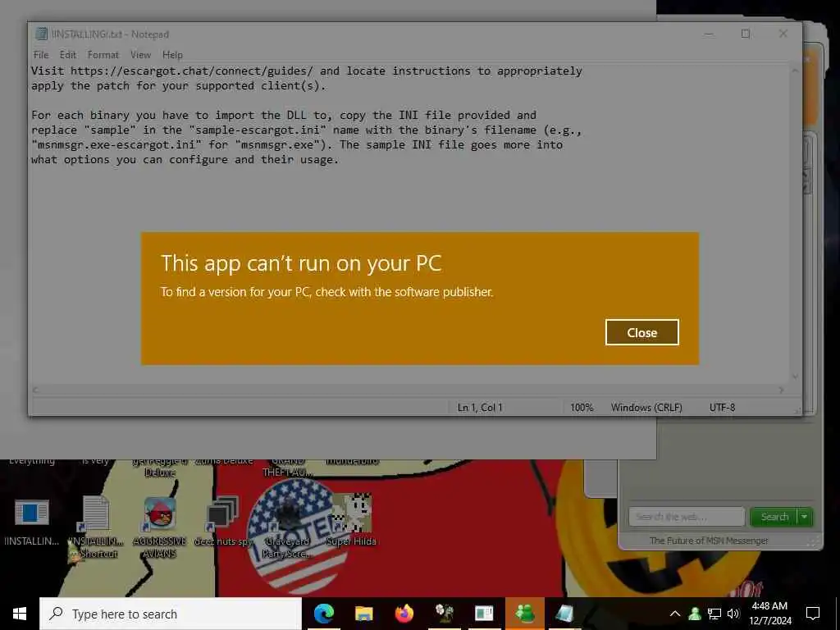
Task: Click 'UTF-8' encoding in the status bar
Action: [x=722, y=408]
